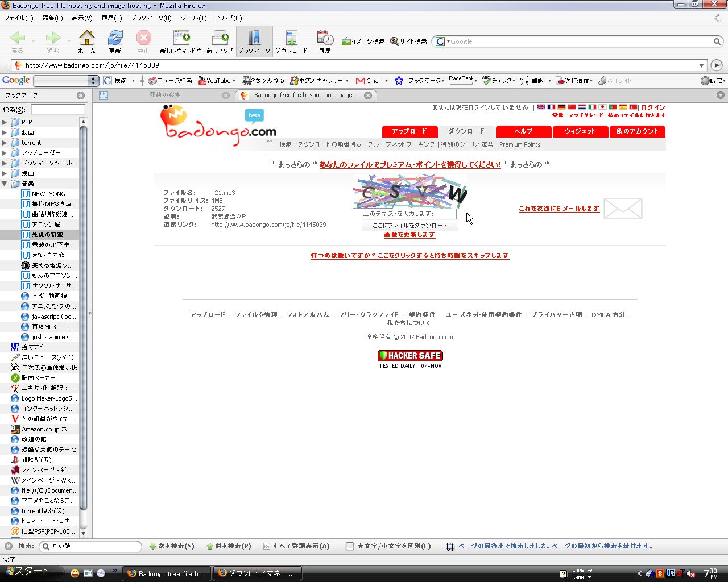Open the Downloads toolbar icon
Image resolution: width=728 pixels, height=582 pixels.
point(291,41)
